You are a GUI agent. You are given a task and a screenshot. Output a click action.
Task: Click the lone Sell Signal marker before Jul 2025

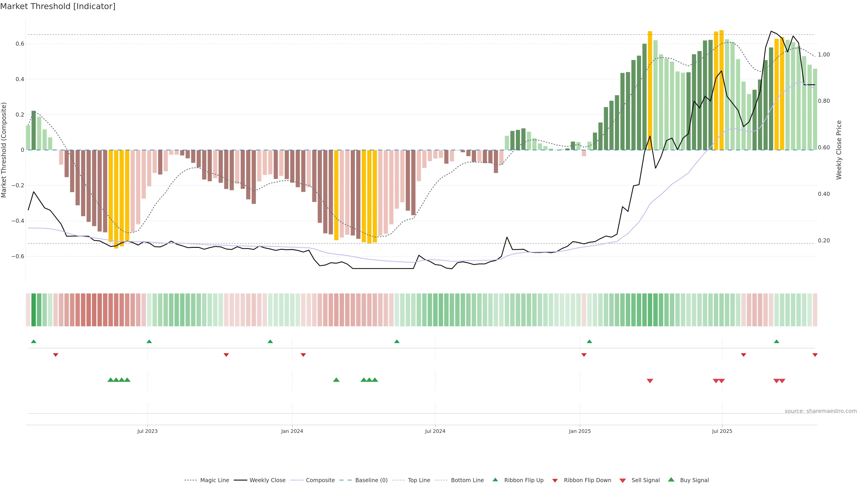pos(650,381)
